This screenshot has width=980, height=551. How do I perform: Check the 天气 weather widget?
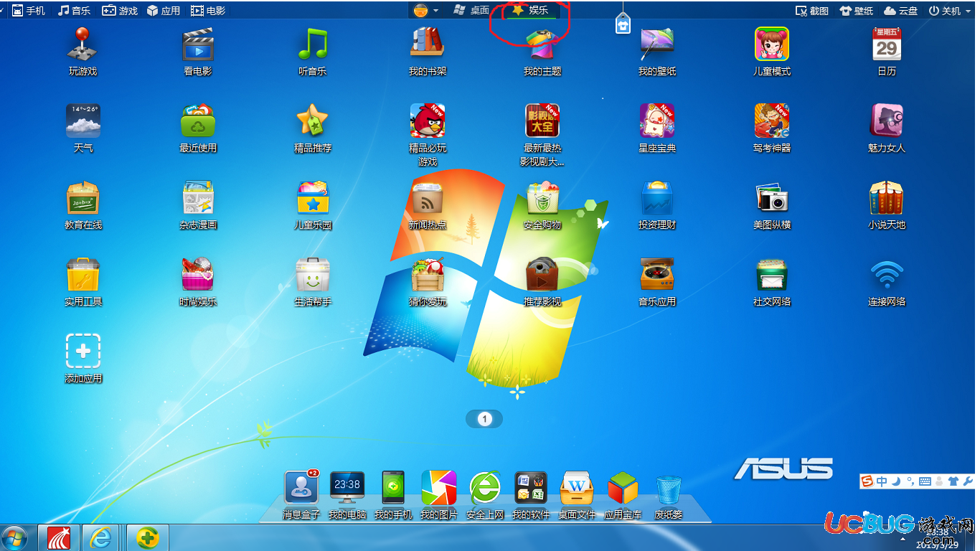coord(83,121)
